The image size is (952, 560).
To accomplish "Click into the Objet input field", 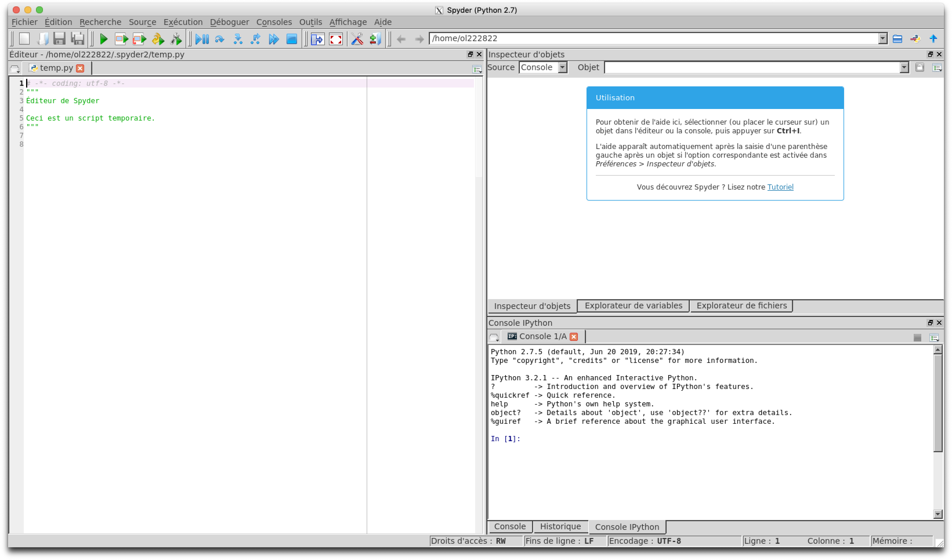I will pyautogui.click(x=752, y=68).
